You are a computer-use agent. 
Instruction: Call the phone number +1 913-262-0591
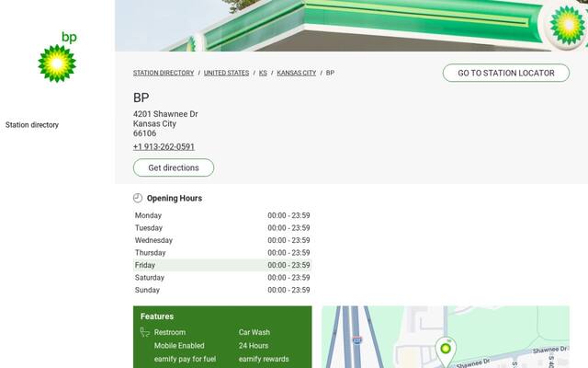point(164,147)
